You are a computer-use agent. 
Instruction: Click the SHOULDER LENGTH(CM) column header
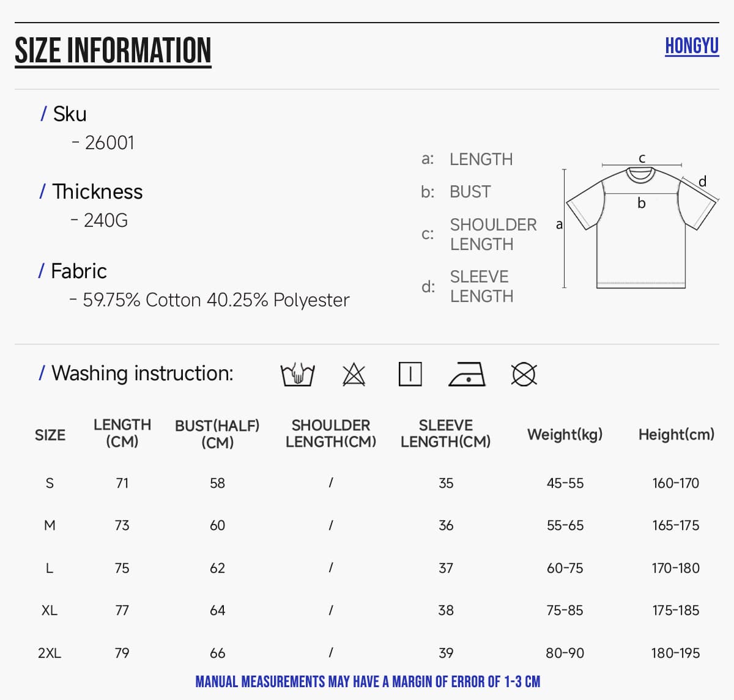(x=331, y=433)
